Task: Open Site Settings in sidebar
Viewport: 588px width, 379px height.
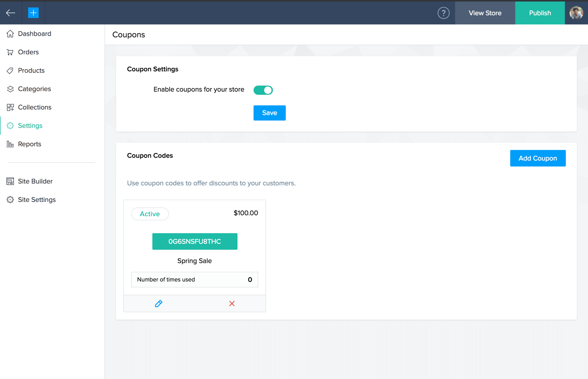Action: coord(36,200)
